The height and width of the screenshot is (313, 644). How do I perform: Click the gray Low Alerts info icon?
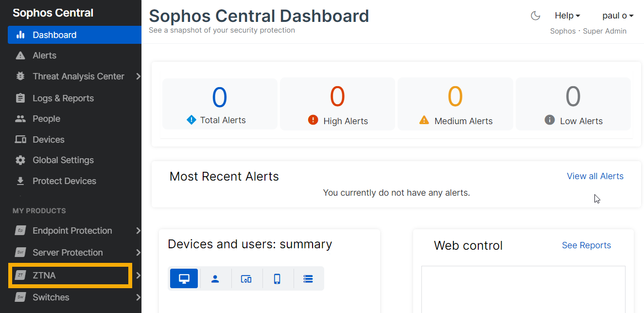click(x=550, y=120)
